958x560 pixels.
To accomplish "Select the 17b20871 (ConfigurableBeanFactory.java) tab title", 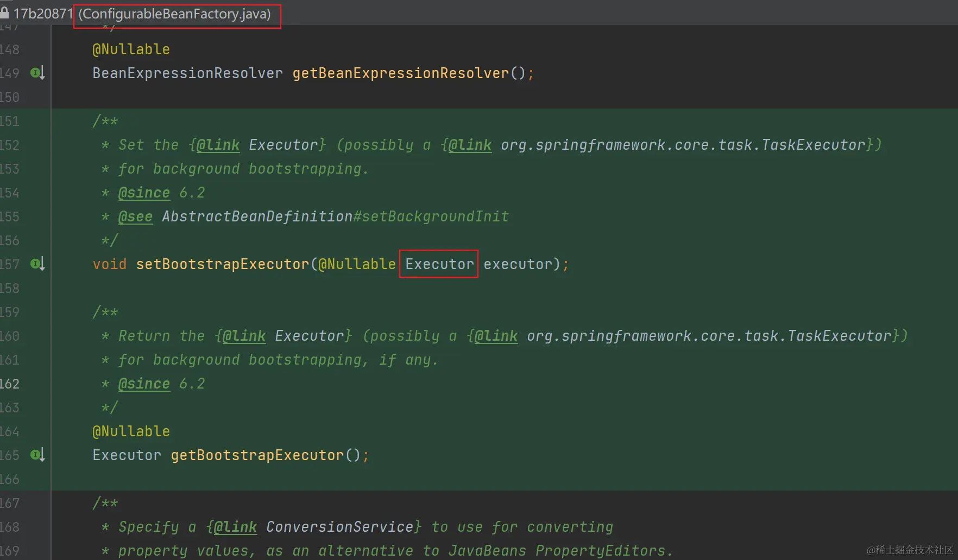I will click(142, 14).
